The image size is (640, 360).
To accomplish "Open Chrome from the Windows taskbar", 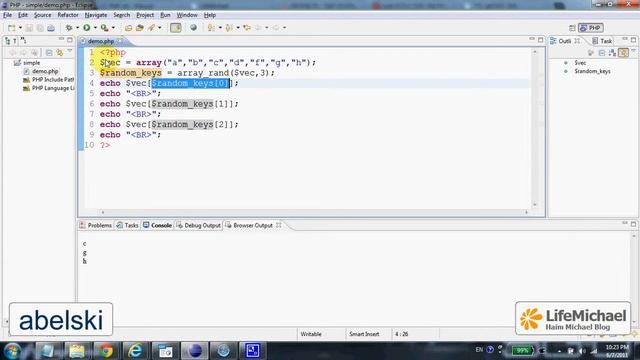I will [106, 351].
